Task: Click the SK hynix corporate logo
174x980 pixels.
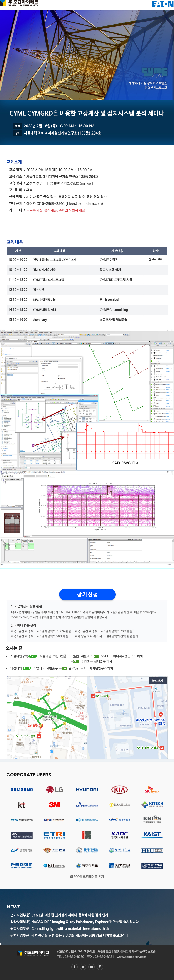Action: click(152, 790)
